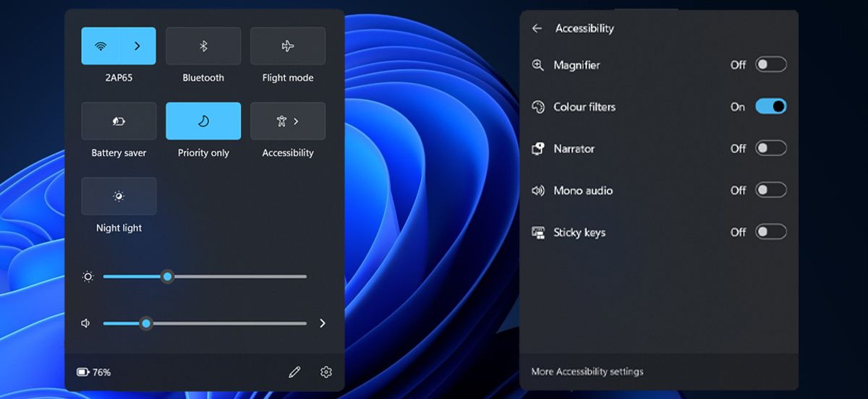
Task: Toggle the Night light tile
Action: 119,197
